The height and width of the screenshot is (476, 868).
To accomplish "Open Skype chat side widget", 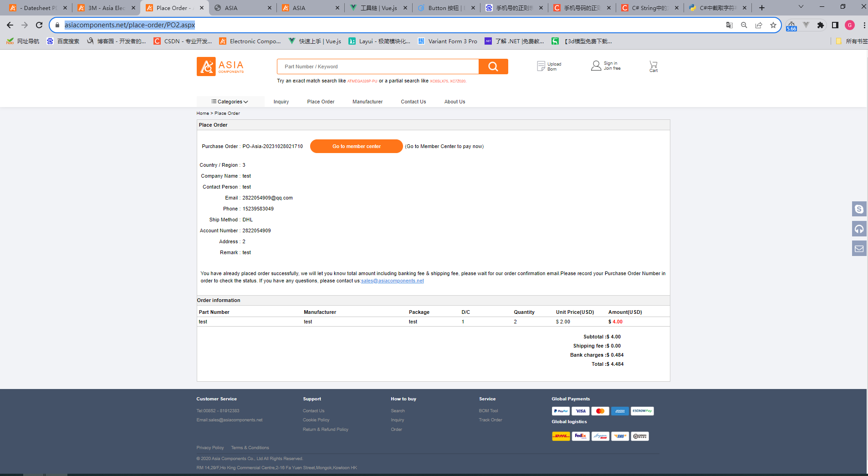I will point(859,209).
